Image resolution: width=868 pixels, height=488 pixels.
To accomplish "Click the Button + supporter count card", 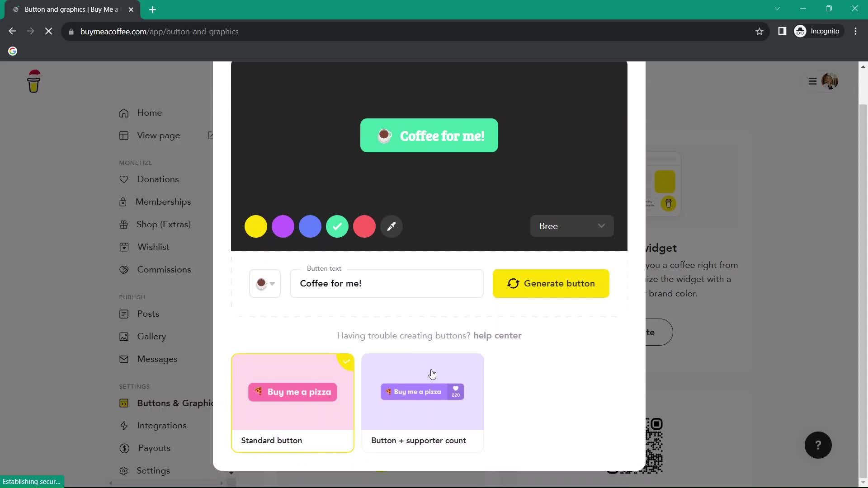I will [x=423, y=402].
